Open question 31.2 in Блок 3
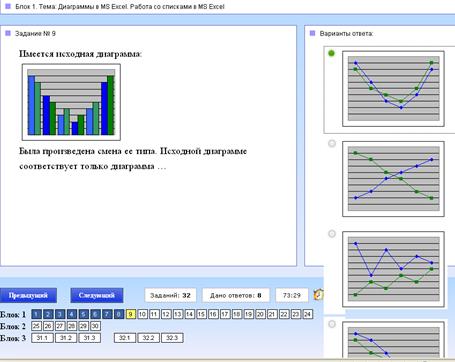455x362 pixels. (66, 338)
